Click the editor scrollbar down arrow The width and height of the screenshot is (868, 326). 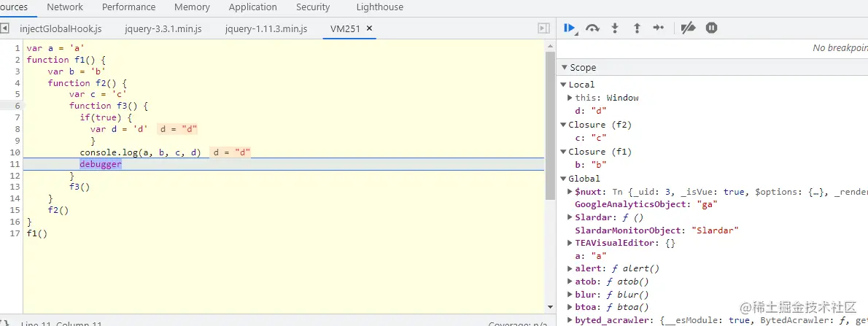pyautogui.click(x=550, y=306)
